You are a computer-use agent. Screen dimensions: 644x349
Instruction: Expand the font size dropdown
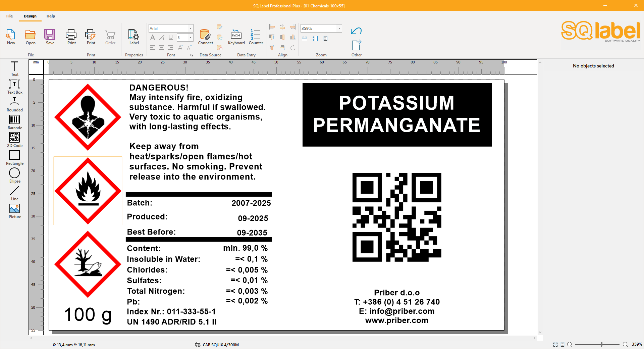click(191, 37)
